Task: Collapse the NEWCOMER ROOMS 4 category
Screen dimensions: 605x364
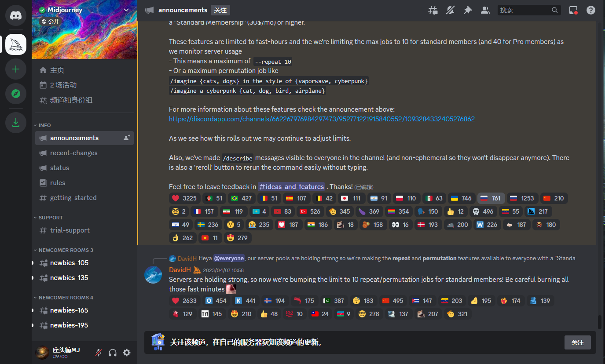Action: (63, 298)
